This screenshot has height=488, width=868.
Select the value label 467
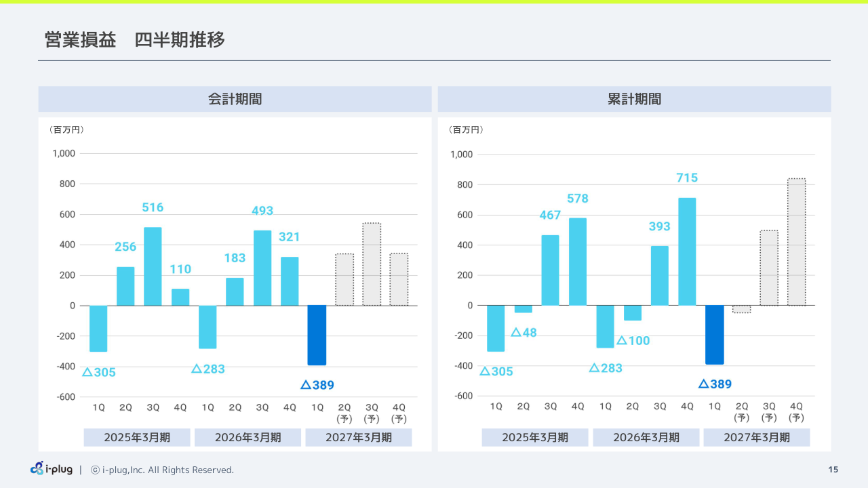550,215
